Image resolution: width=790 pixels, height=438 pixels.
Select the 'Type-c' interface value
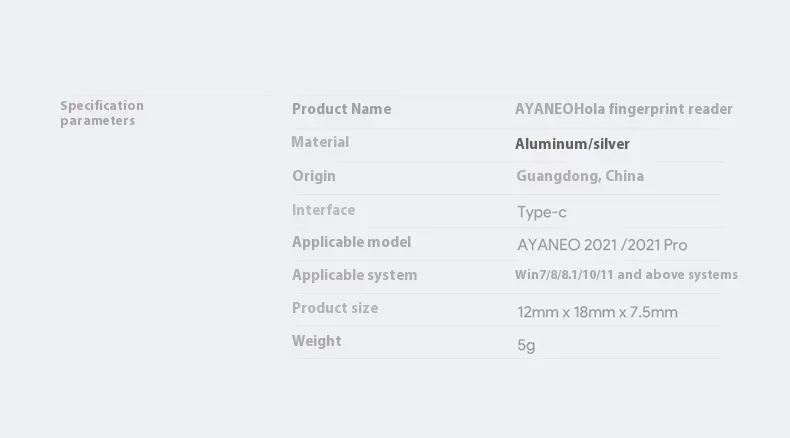542,212
